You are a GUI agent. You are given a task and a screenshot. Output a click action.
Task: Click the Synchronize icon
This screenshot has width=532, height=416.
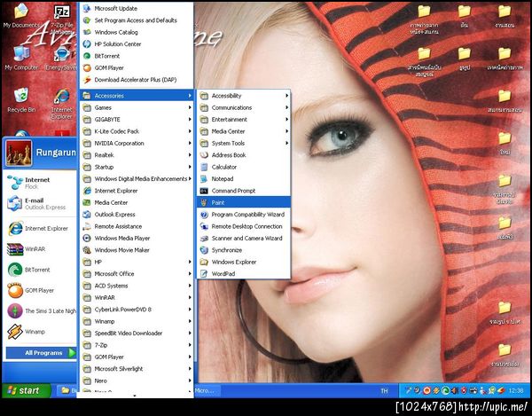[204, 250]
